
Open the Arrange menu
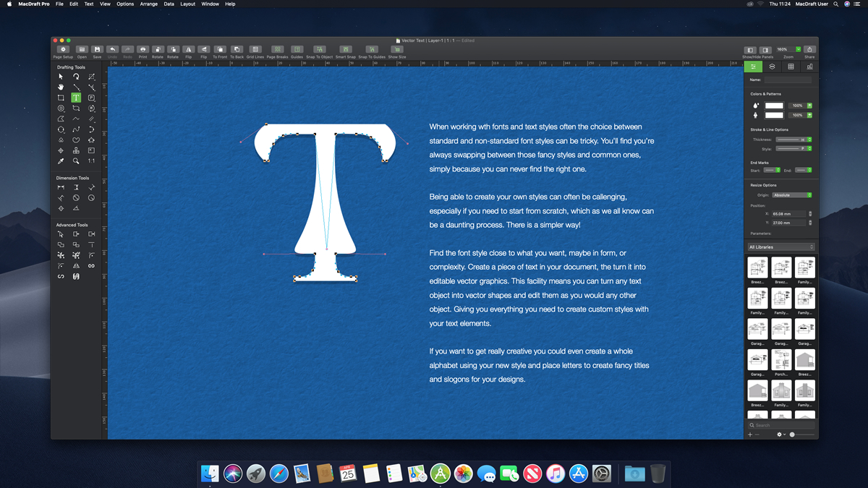150,4
